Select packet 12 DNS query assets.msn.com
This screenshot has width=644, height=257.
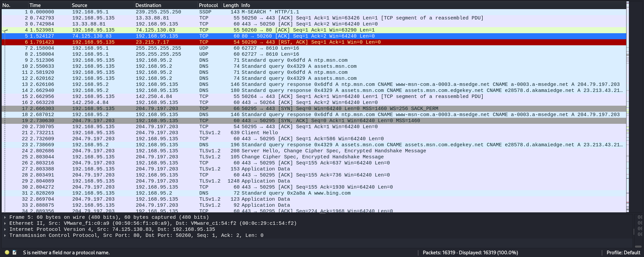click(x=314, y=78)
